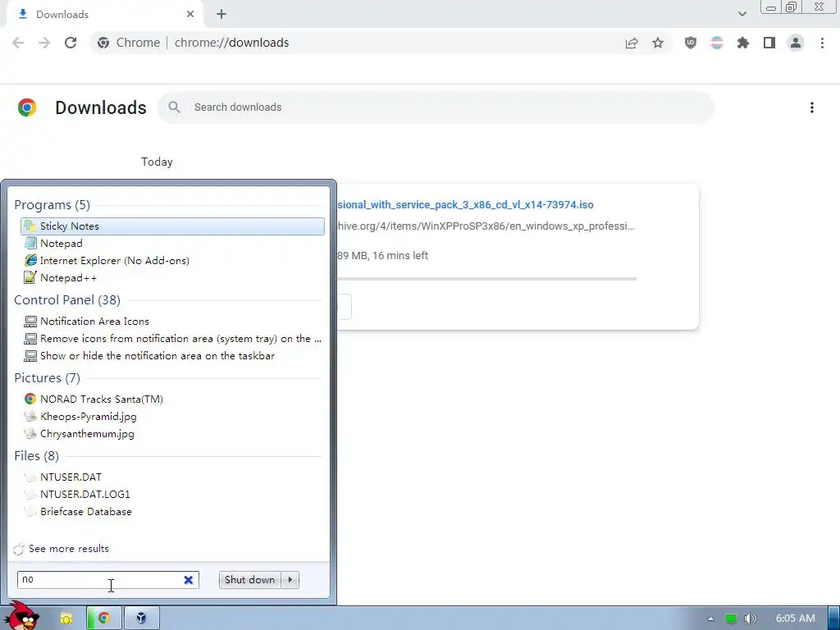Image resolution: width=840 pixels, height=630 pixels.
Task: Click the Start button Angry Bird orb
Action: point(21,616)
